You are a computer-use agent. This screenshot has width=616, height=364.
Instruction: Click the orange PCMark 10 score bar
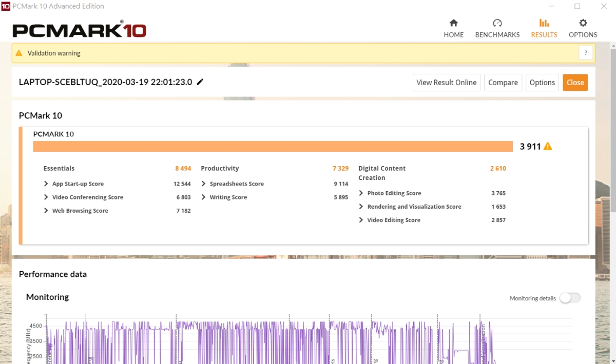coord(273,147)
